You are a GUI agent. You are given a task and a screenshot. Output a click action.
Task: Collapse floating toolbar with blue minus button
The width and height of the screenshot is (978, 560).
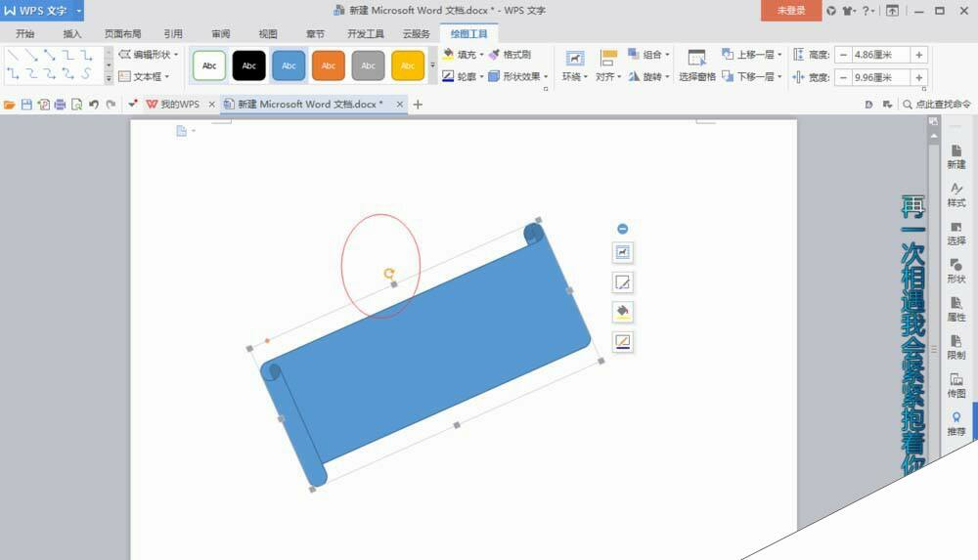pos(622,229)
